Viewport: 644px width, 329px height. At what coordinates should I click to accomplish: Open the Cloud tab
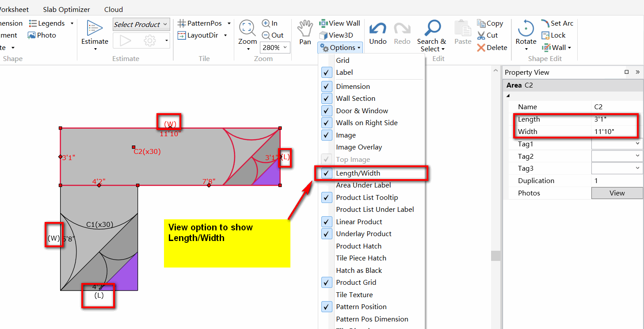(114, 9)
